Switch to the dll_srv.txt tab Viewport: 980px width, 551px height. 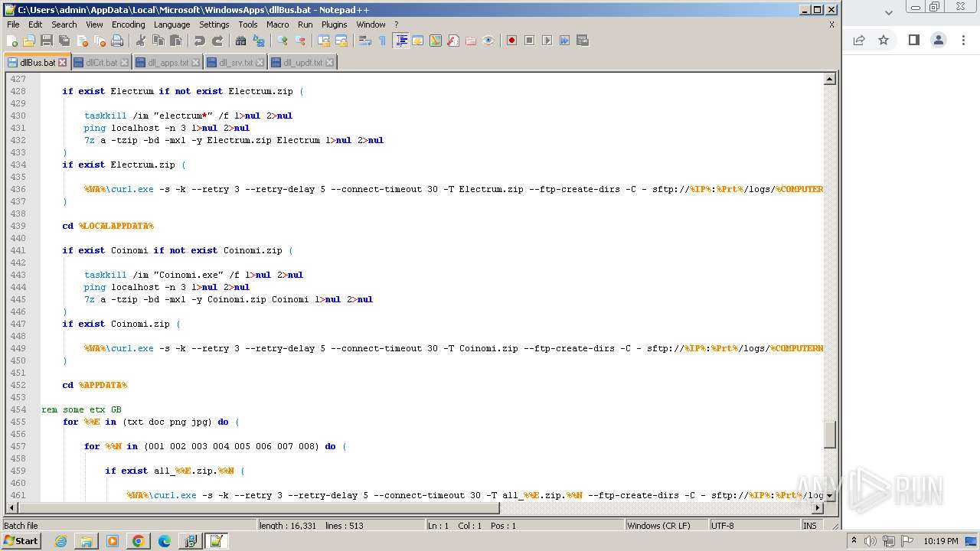click(x=235, y=63)
